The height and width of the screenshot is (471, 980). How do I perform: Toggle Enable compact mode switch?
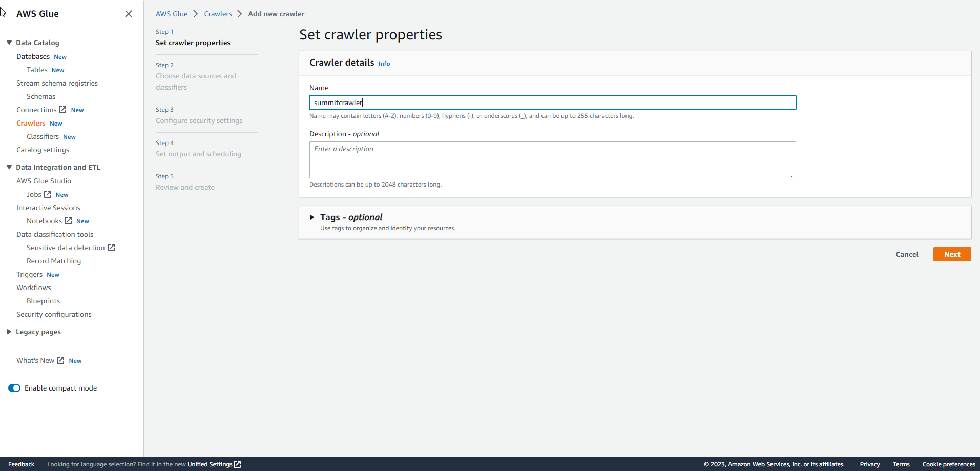tap(14, 388)
